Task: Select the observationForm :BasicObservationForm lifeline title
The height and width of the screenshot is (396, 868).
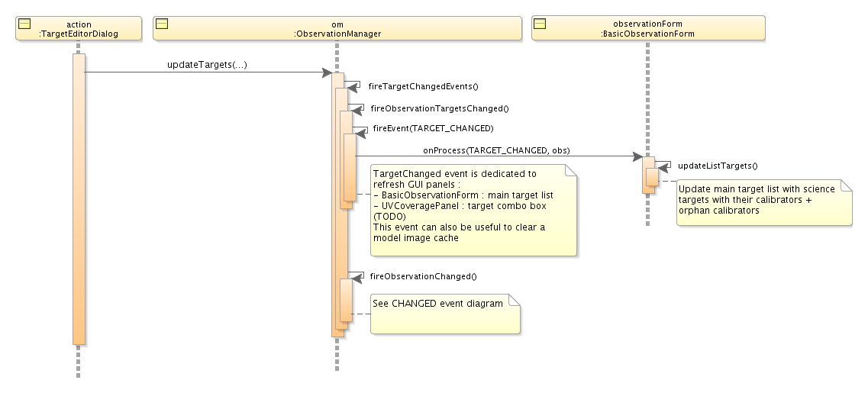Action: (647, 29)
